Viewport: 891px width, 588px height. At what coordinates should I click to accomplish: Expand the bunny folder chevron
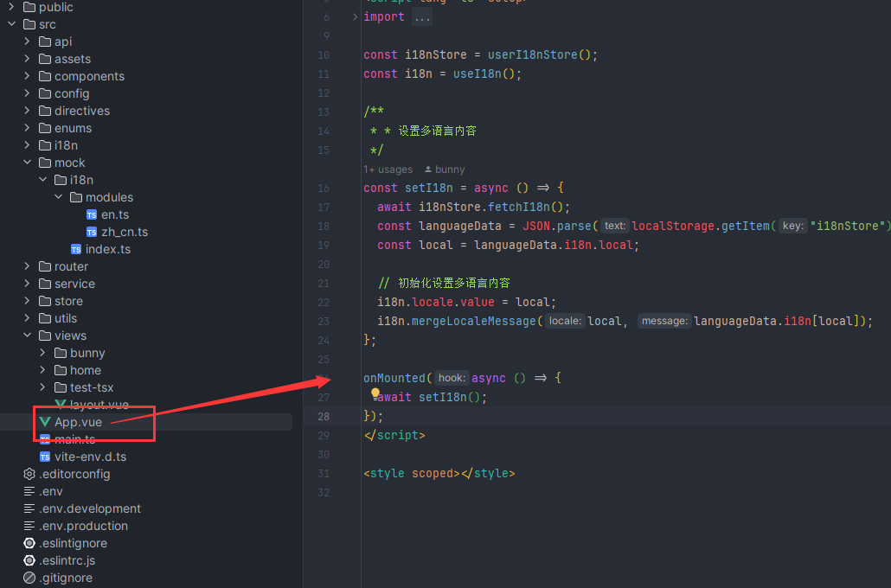tap(42, 353)
